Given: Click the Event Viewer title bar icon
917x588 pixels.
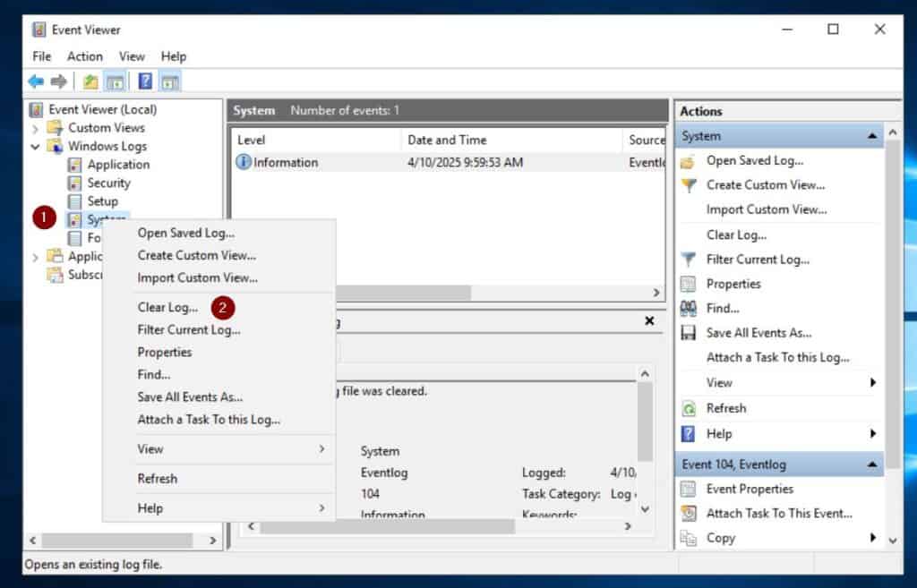Looking at the screenshot, I should 39,30.
